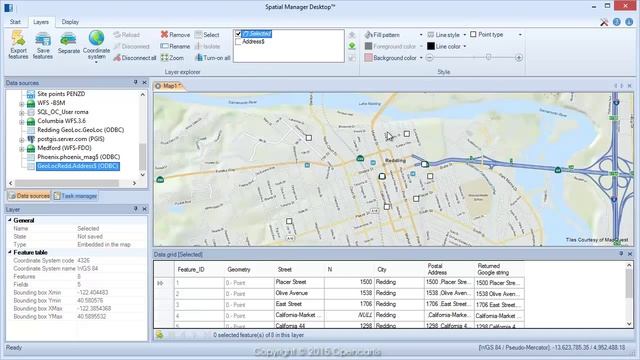Zoom to the selected layer
This screenshot has height=360, width=640.
(x=172, y=58)
